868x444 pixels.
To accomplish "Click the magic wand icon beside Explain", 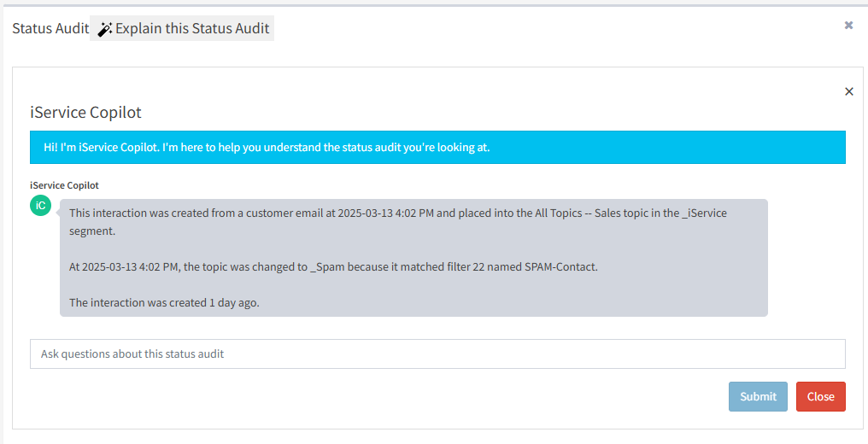I will 104,29.
